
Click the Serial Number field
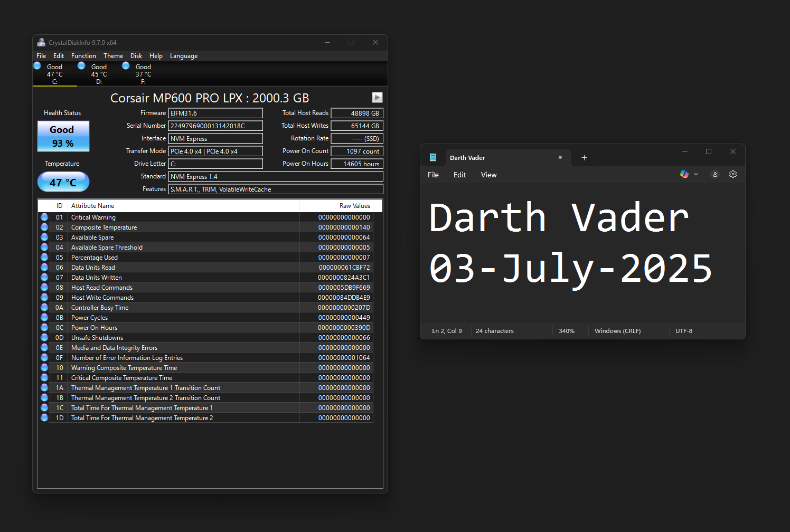coord(215,126)
